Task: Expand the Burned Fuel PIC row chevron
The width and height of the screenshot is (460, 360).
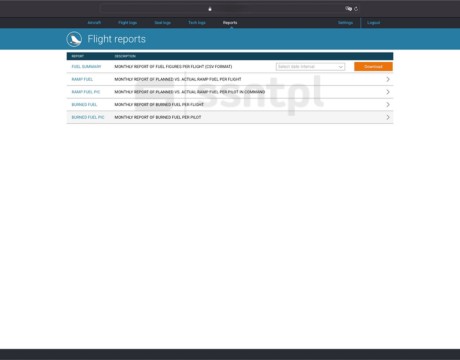Action: pos(388,117)
